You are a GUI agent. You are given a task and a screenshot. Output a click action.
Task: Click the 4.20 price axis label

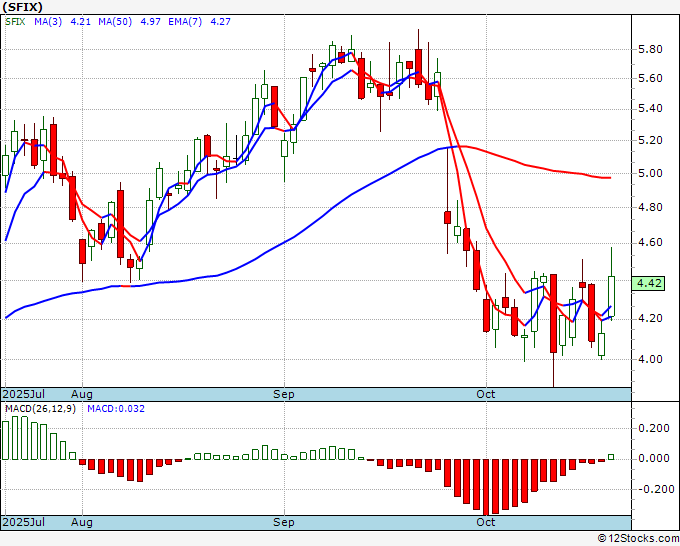coord(650,319)
